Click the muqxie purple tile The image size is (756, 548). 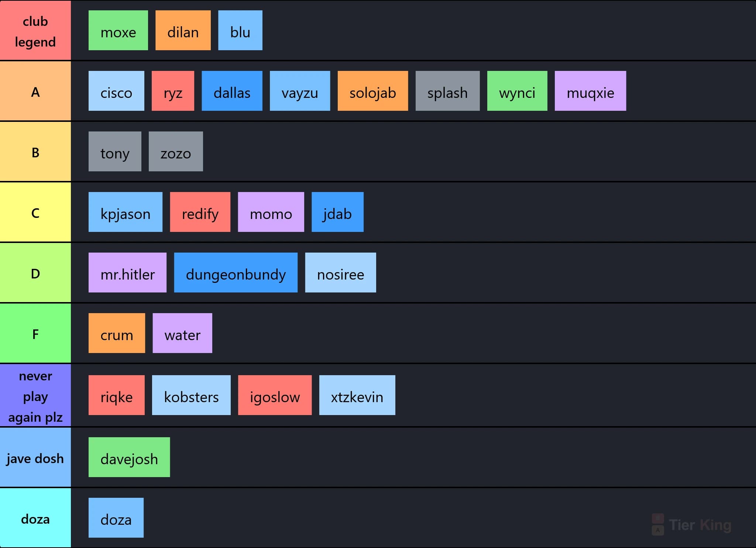pos(590,91)
